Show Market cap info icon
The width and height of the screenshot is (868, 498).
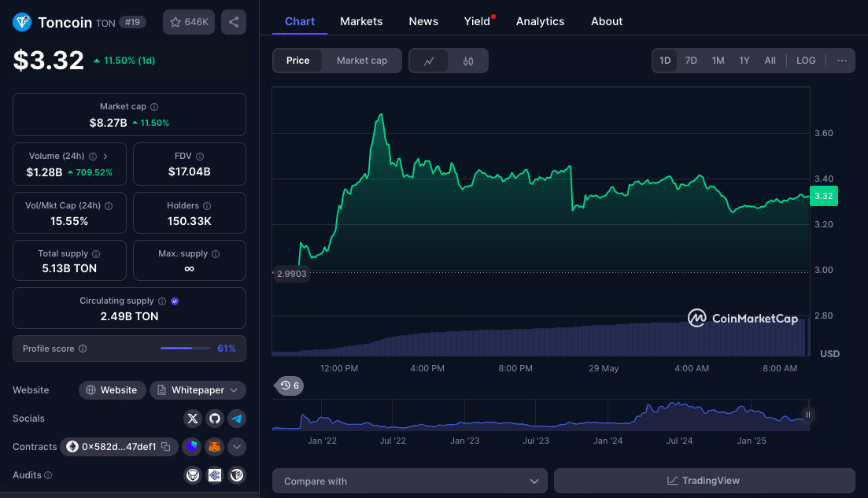click(154, 107)
